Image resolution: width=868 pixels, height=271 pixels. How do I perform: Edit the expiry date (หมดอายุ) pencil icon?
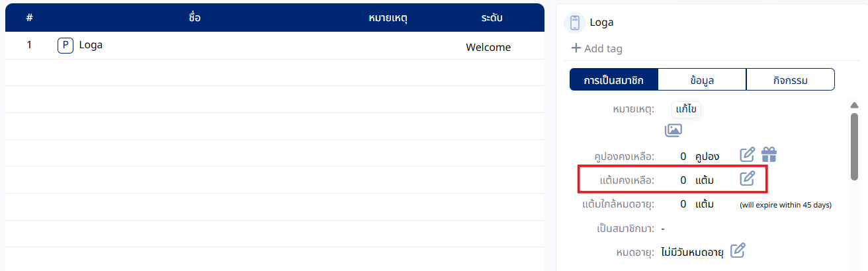point(738,251)
